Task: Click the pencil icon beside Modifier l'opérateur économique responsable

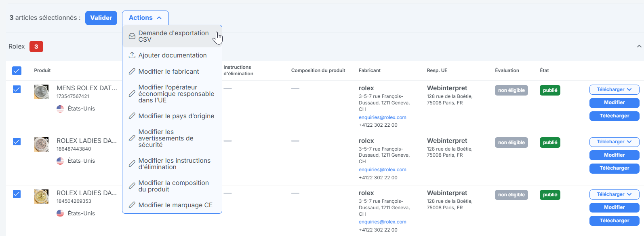Action: tap(132, 94)
